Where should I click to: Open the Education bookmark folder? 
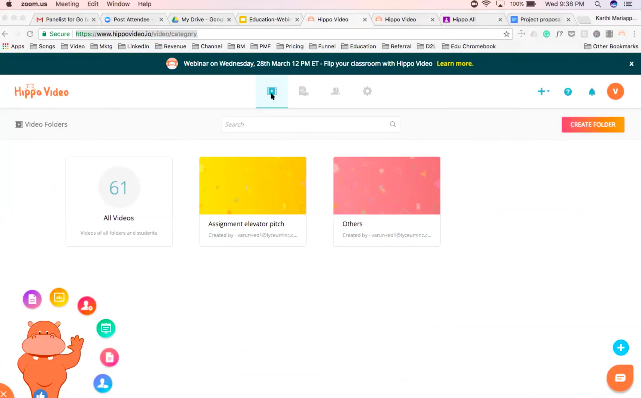[x=359, y=46]
